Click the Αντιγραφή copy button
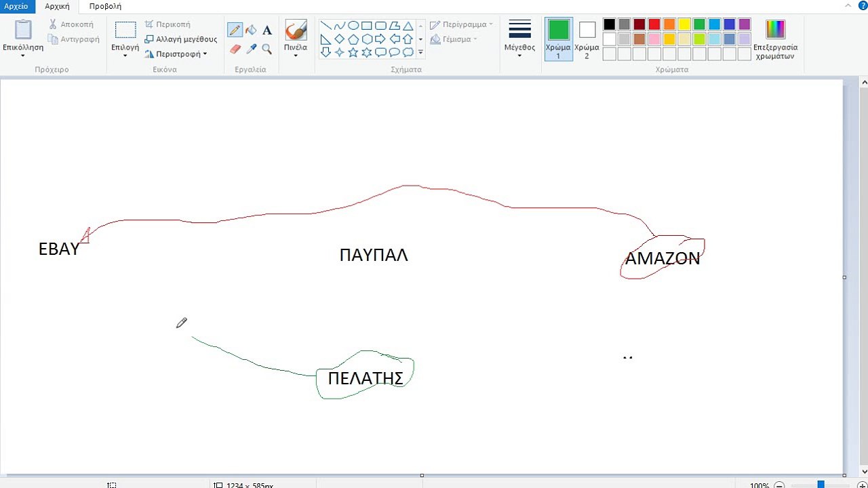 click(x=74, y=39)
